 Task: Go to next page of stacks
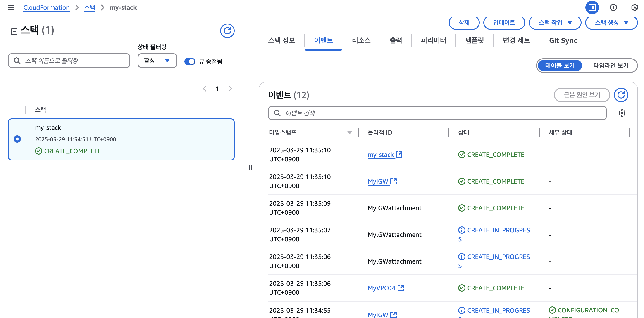point(230,89)
